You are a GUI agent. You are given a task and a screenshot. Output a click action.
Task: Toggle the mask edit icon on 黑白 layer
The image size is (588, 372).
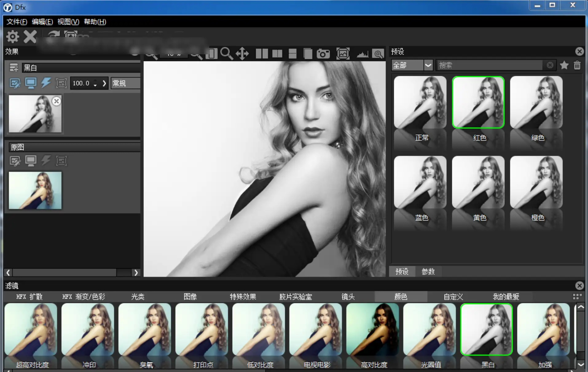pos(15,83)
